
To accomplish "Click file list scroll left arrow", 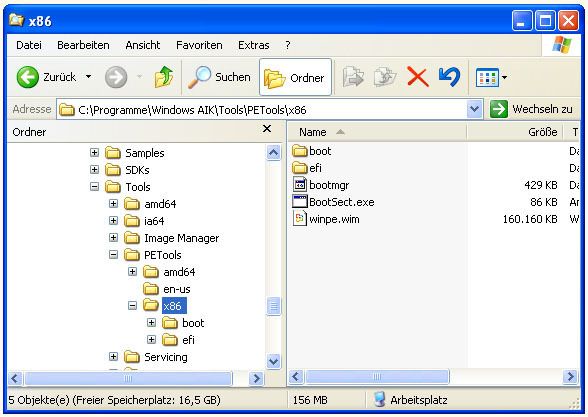I will (x=296, y=376).
